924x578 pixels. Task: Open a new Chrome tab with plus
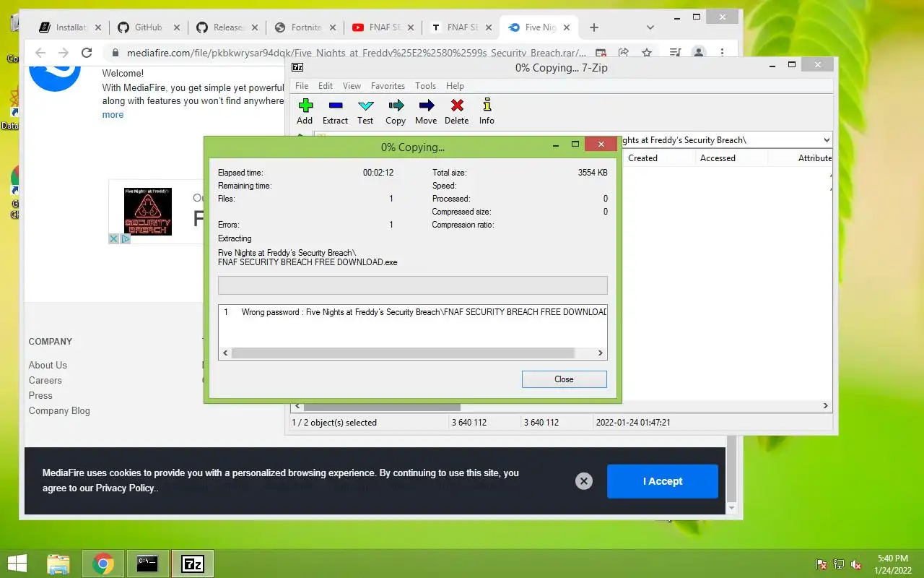(x=593, y=27)
